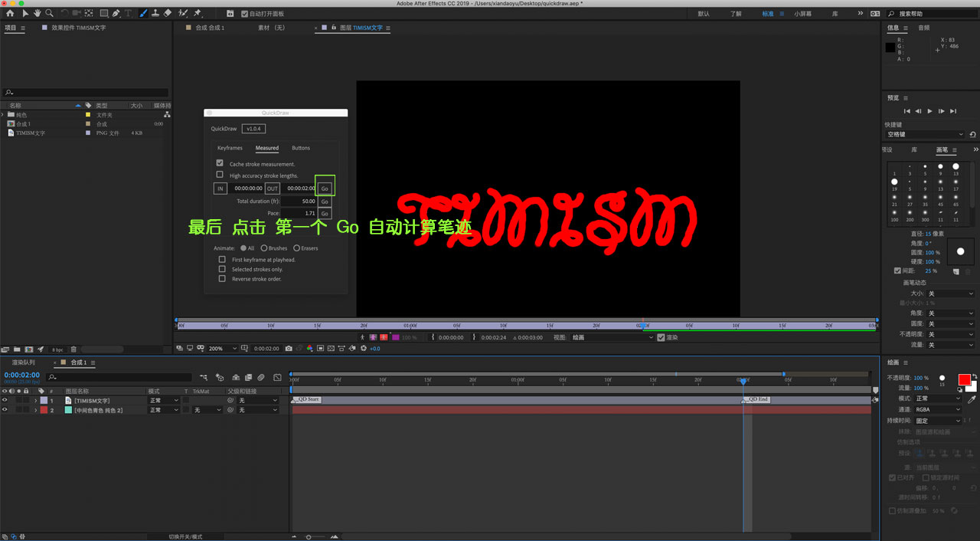Open the paint 通道 RGBA dropdown
Screen dimensions: 980x541
[937, 409]
